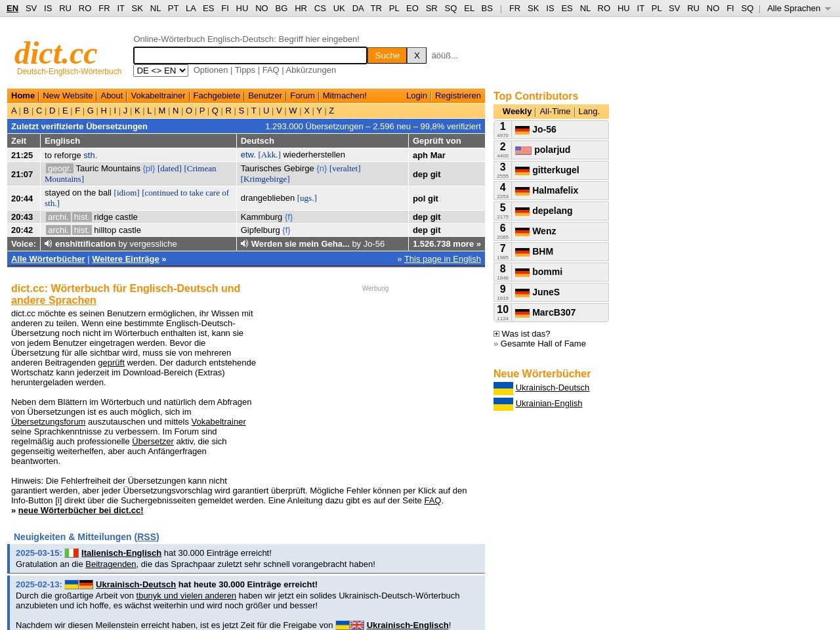Click the 'archi.' tag on ridge castle row

pos(58,217)
